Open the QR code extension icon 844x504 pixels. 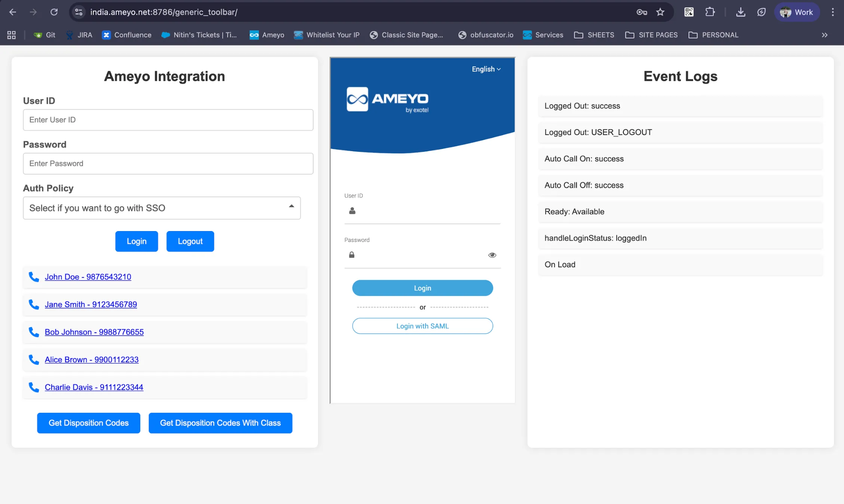[689, 12]
